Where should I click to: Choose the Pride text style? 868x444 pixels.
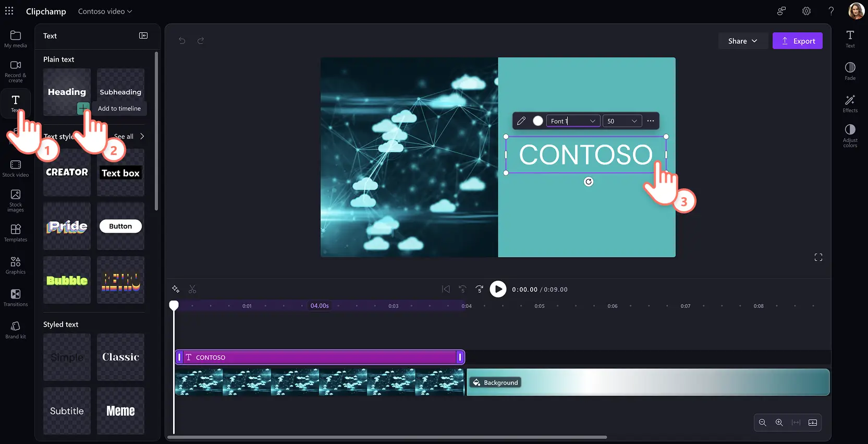[x=67, y=226]
